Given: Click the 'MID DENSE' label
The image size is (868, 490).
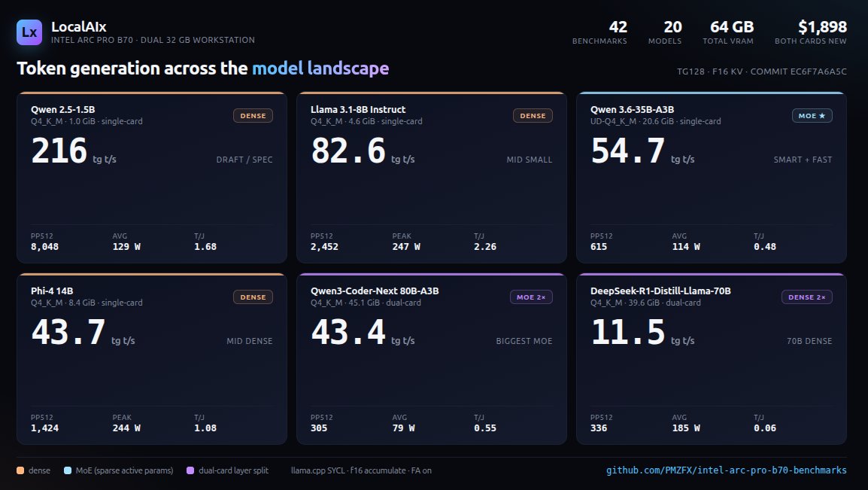Looking at the screenshot, I should (249, 341).
